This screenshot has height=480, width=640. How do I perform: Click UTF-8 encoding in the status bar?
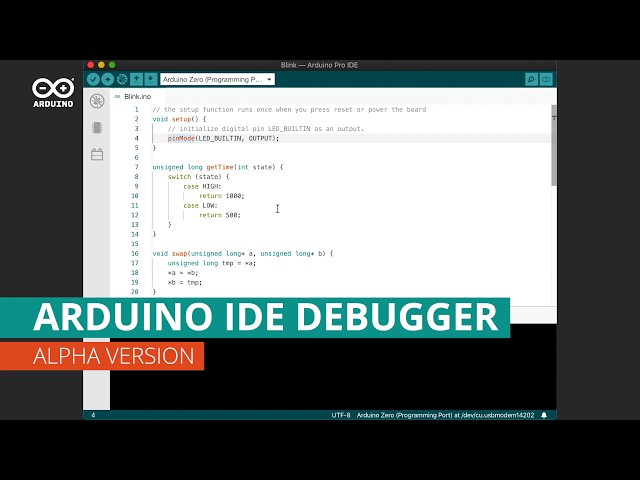pyautogui.click(x=341, y=415)
